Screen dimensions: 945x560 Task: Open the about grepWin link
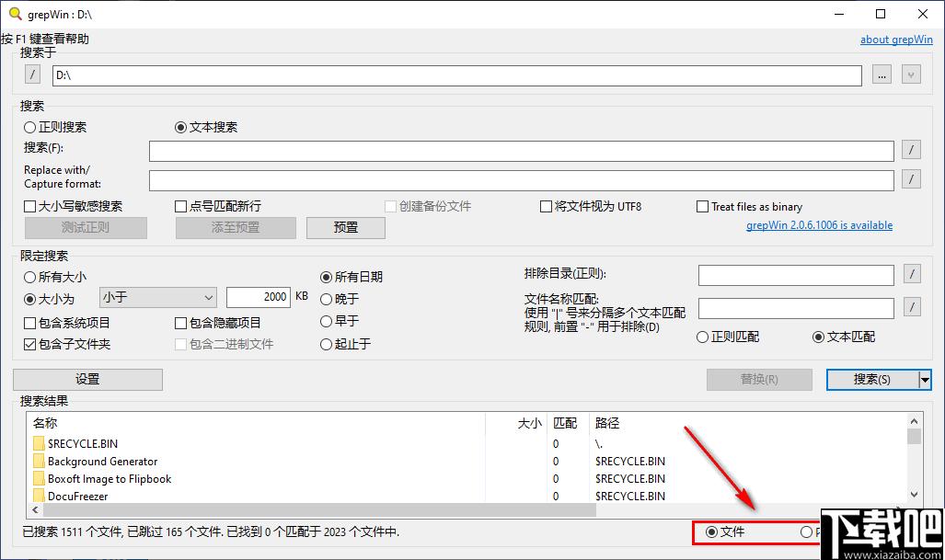tap(896, 40)
